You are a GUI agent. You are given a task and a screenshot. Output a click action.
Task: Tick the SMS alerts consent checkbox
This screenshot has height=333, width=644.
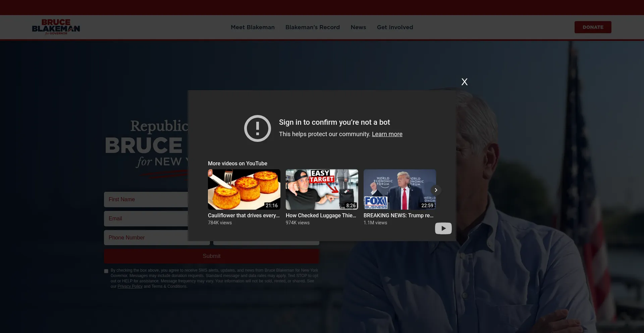pyautogui.click(x=106, y=271)
